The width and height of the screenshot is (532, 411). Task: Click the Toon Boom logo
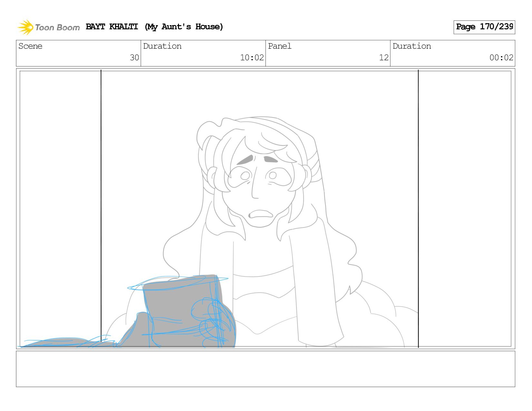[48, 27]
